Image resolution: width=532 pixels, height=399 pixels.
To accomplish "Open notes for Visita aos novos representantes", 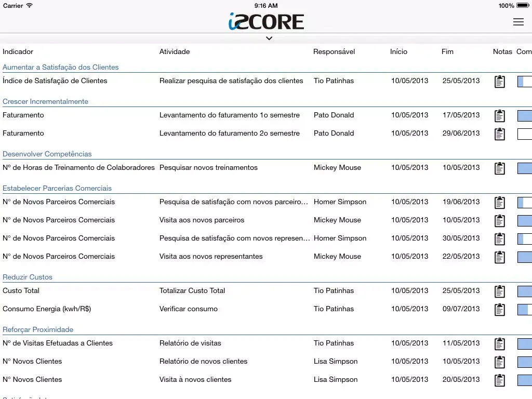I will [499, 257].
